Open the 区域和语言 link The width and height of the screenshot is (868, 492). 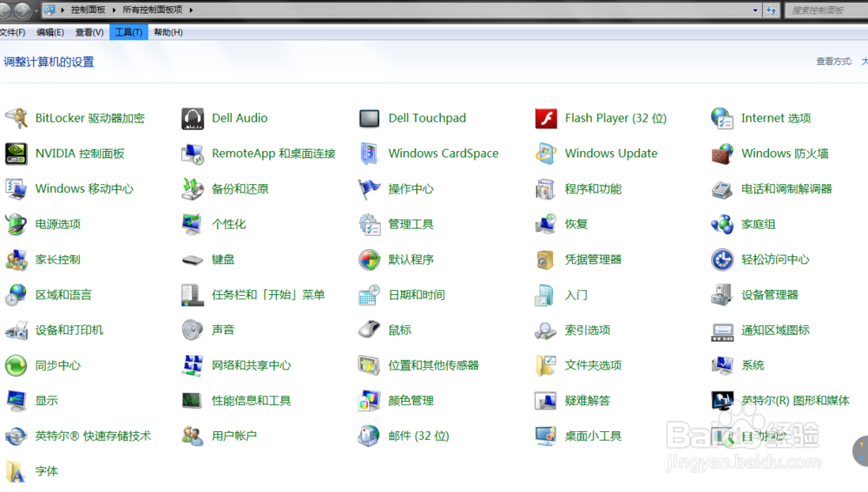[63, 295]
